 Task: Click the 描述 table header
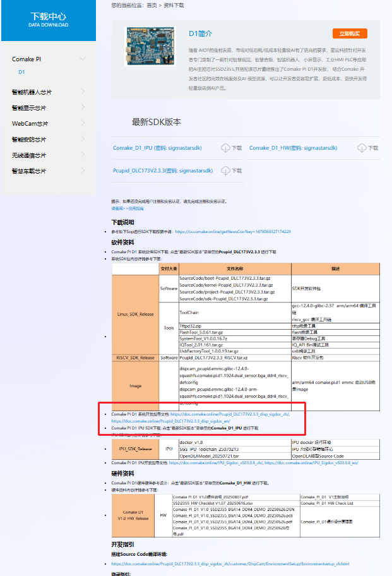(x=335, y=269)
